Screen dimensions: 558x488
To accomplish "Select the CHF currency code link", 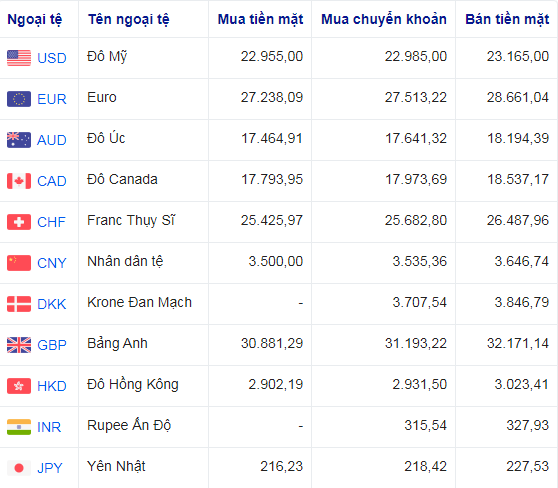I will 52,222.
